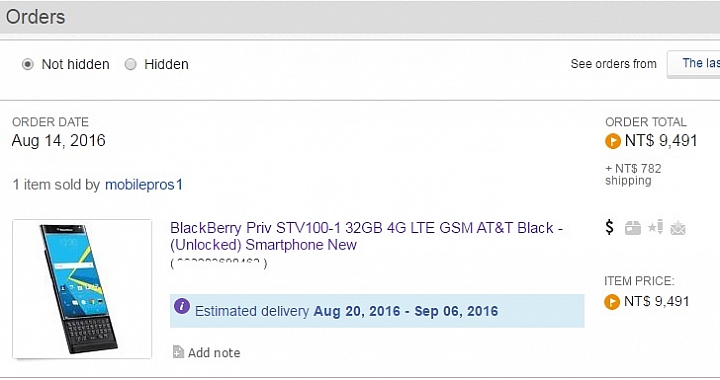This screenshot has height=380, width=720.
Task: Click the orange currency icon beside Item Price amount
Action: [x=612, y=302]
